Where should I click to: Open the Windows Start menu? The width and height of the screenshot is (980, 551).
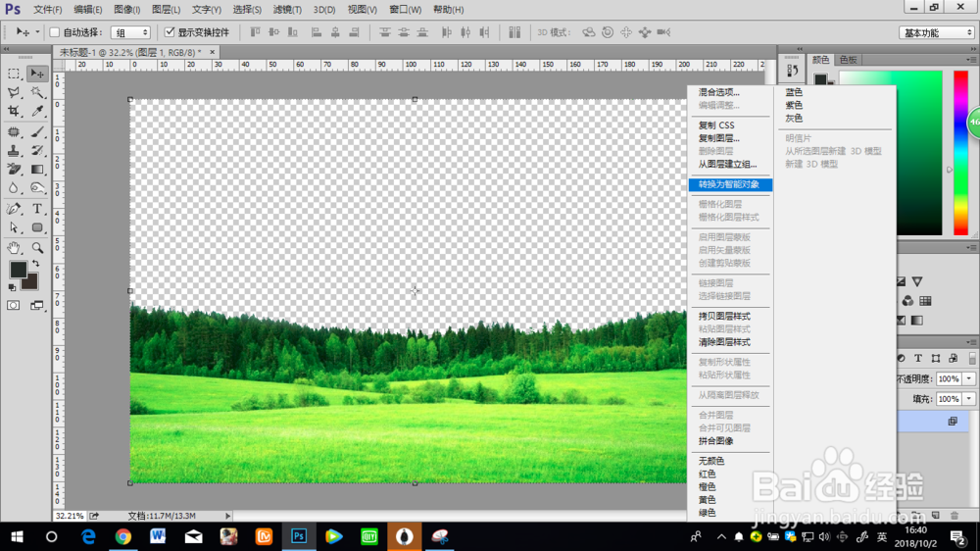coord(17,536)
